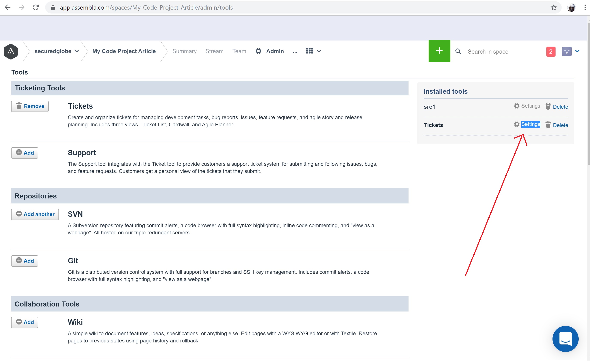The width and height of the screenshot is (590, 364).
Task: Click the browser forward arrow
Action: (x=22, y=7)
